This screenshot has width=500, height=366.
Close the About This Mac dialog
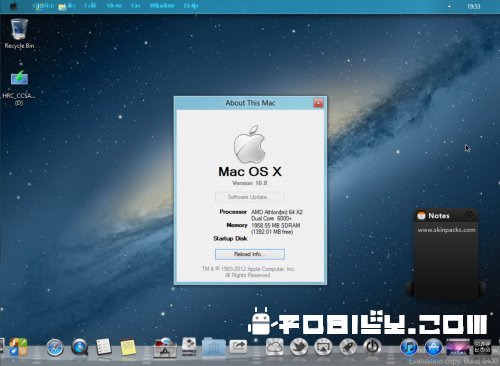[x=318, y=103]
